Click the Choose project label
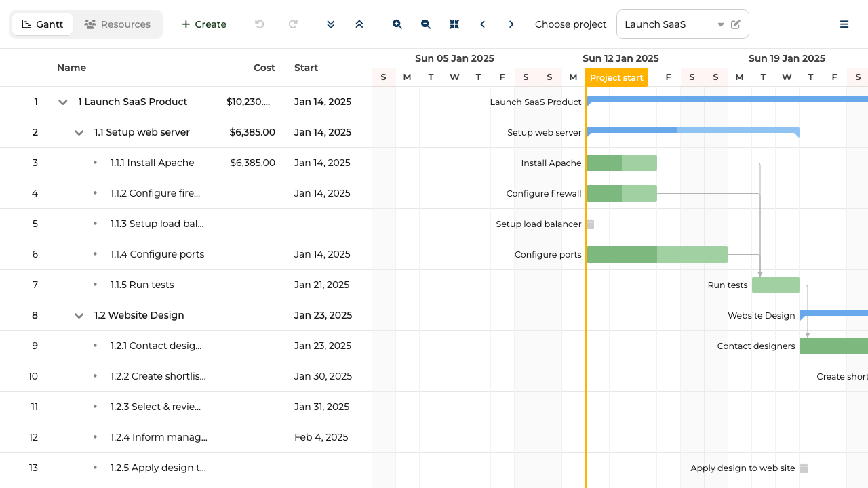Viewport: 868px width, 488px height. pos(571,24)
